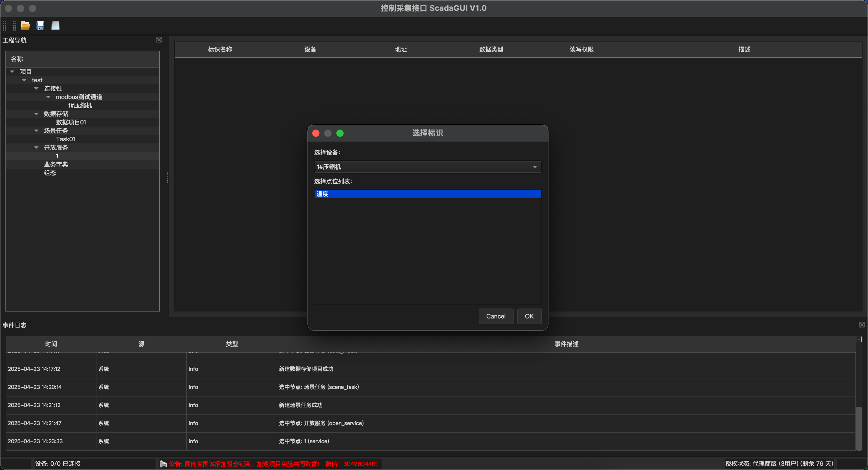This screenshot has width=868, height=470.
Task: Select 业务字典 tree item
Action: click(56, 164)
